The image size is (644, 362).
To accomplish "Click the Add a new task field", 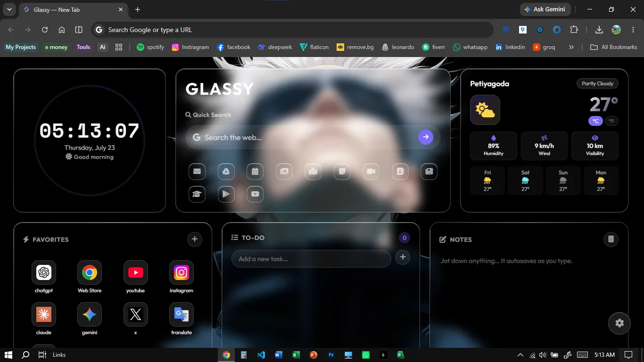I will (x=311, y=259).
